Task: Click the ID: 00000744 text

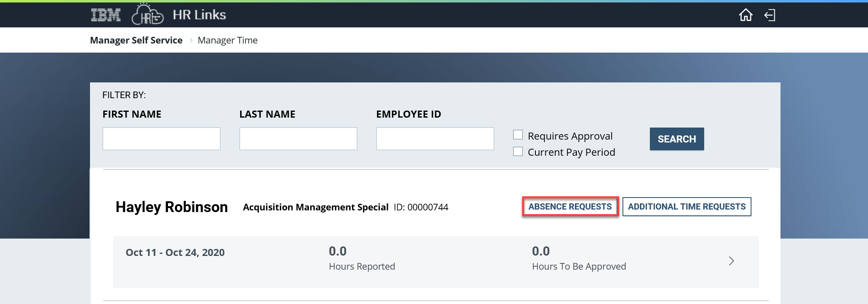Action: (x=421, y=207)
